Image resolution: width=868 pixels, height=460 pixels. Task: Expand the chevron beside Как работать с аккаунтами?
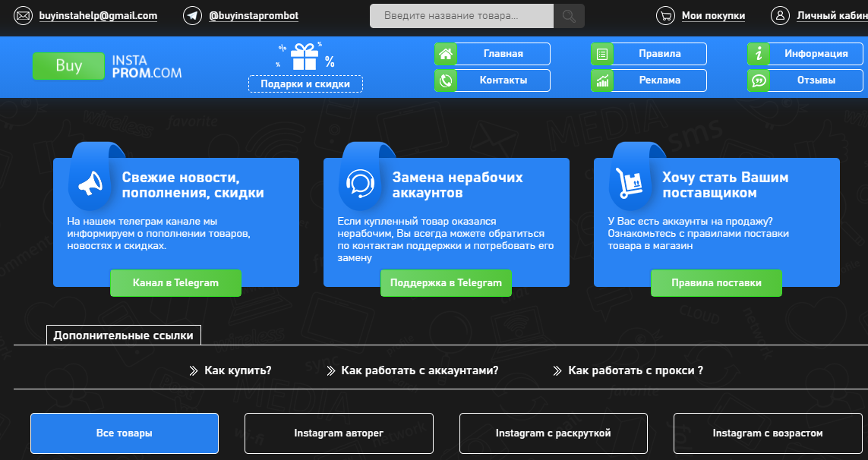[x=331, y=371]
